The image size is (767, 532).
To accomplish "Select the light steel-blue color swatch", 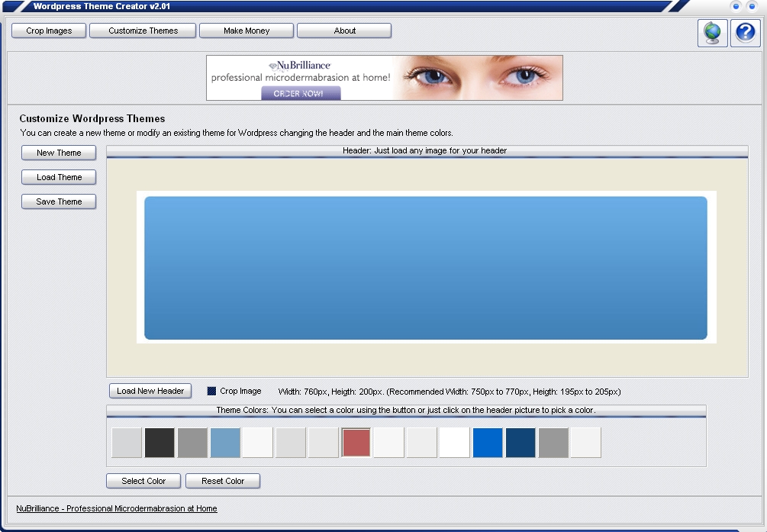I will [225, 443].
